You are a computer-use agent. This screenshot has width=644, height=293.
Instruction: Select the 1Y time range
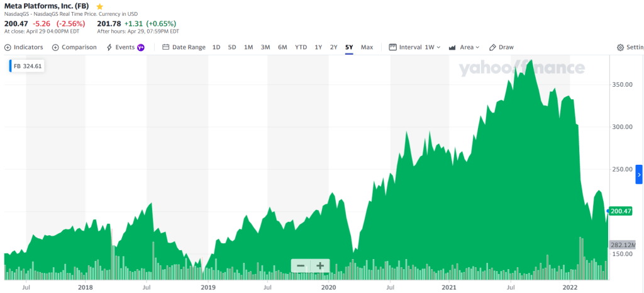coord(318,47)
